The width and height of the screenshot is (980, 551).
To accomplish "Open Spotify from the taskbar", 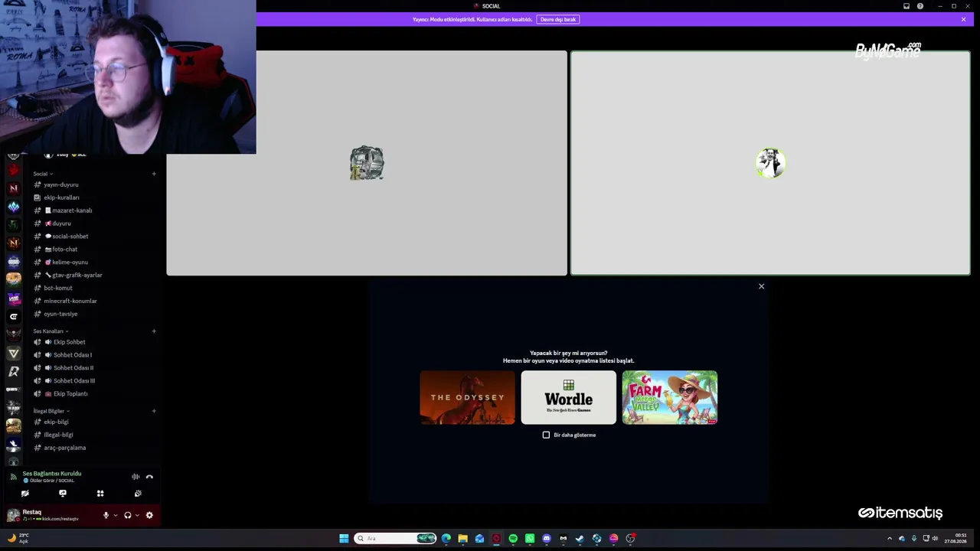I will [513, 538].
